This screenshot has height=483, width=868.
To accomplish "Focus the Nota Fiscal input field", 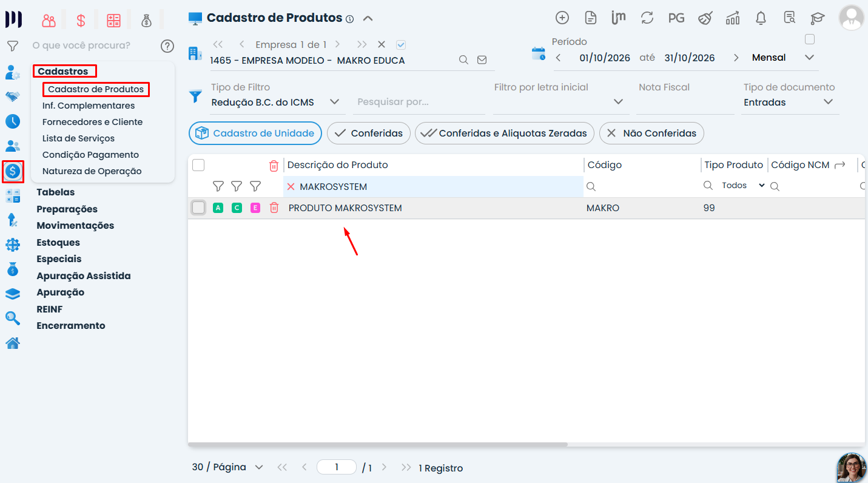I will 685,102.
